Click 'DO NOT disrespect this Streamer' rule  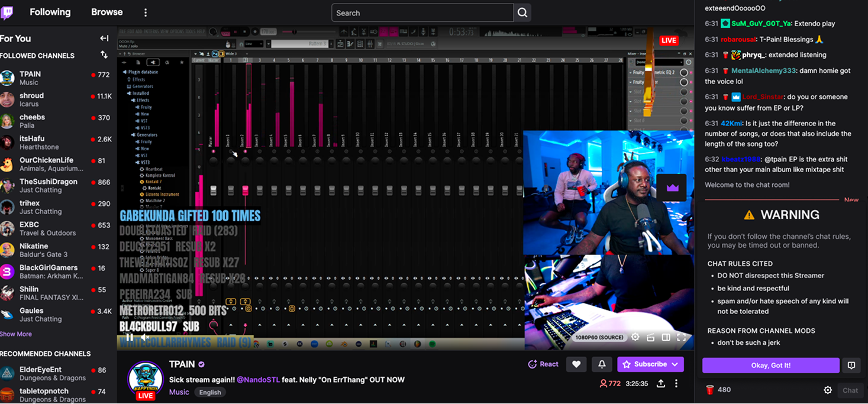coord(770,276)
